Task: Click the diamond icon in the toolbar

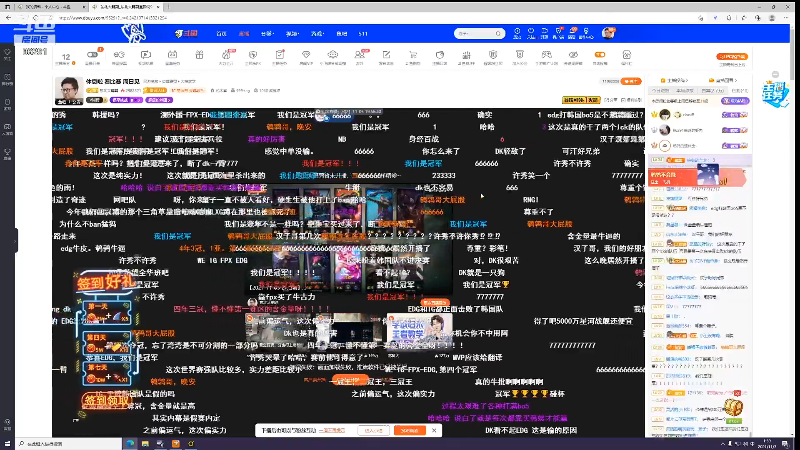Action: coord(306,55)
